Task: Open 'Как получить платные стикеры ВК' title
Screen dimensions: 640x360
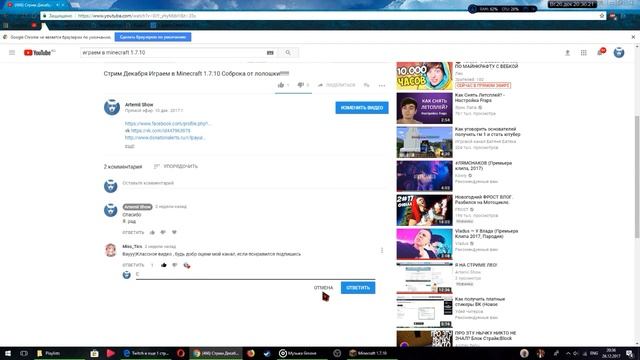Action: 480,302
